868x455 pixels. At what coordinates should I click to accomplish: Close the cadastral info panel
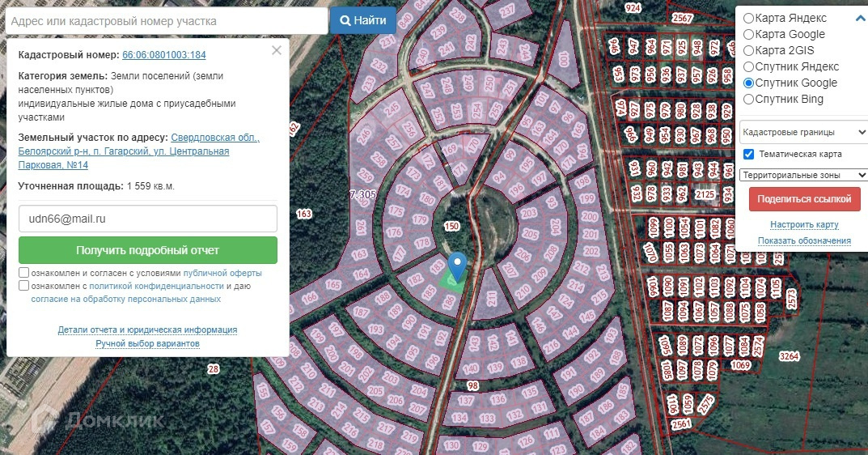click(277, 50)
